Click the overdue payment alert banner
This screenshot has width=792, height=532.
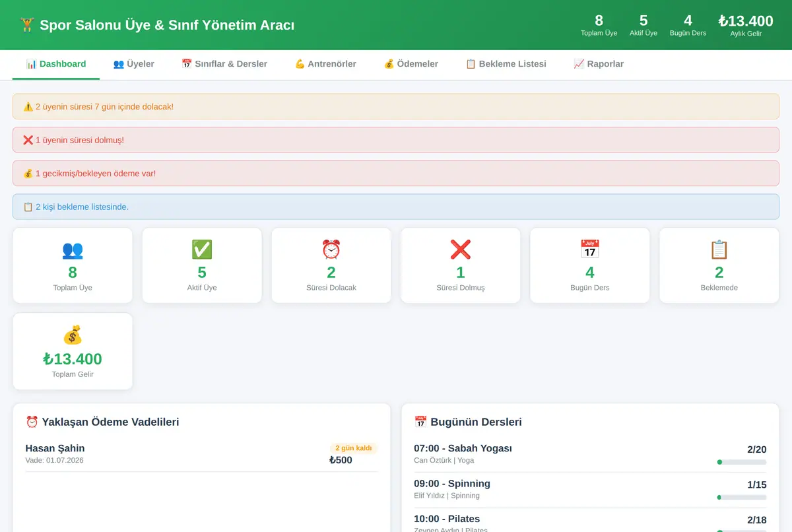pyautogui.click(x=396, y=174)
